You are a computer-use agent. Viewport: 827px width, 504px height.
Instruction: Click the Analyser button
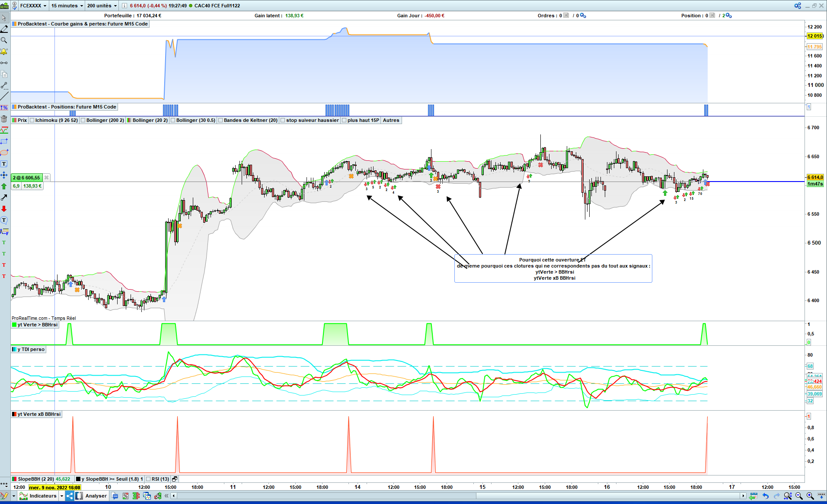point(92,496)
